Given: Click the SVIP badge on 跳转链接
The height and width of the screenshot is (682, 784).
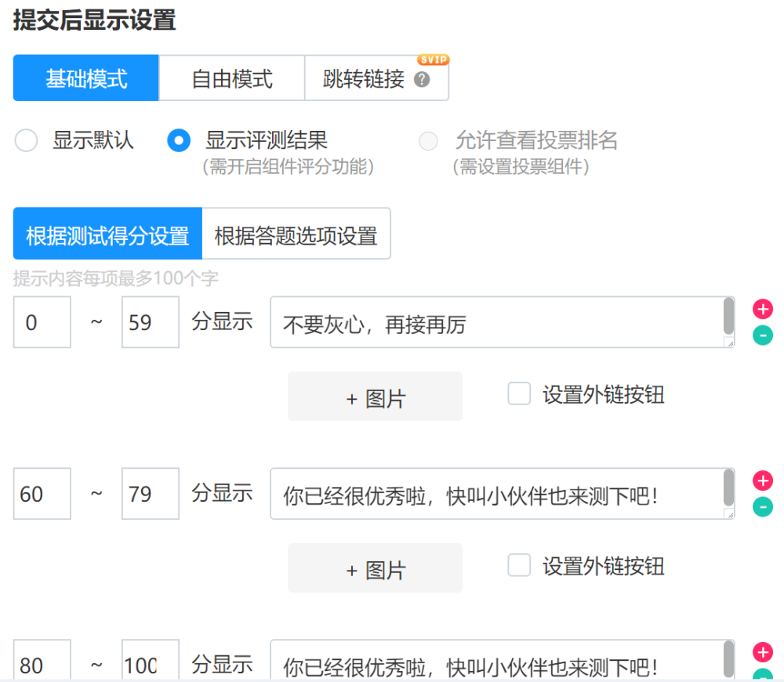Looking at the screenshot, I should (434, 60).
